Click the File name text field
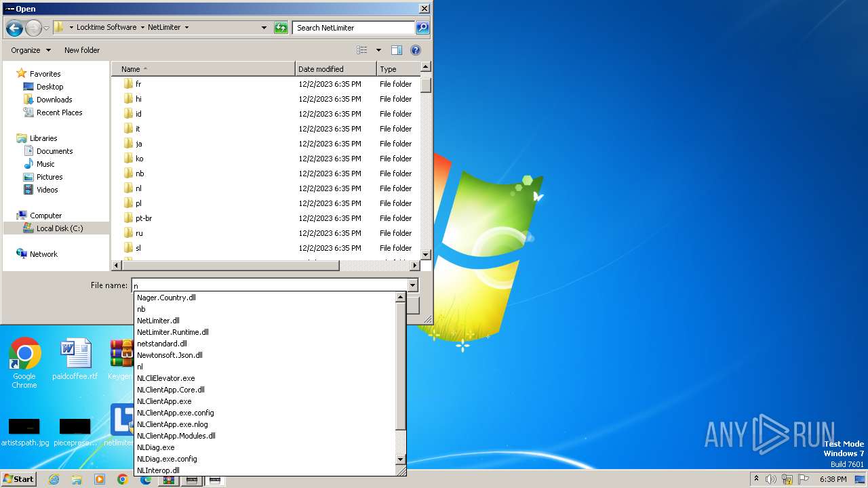 coord(269,286)
